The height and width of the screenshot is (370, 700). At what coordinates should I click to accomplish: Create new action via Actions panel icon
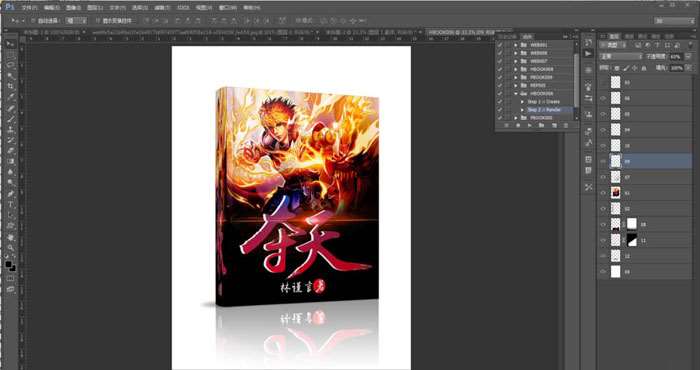554,125
